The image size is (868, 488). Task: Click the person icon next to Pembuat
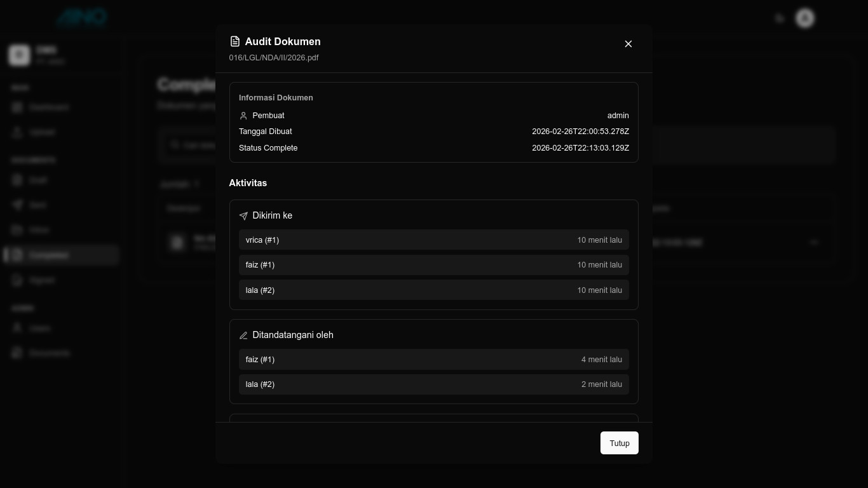coord(243,116)
